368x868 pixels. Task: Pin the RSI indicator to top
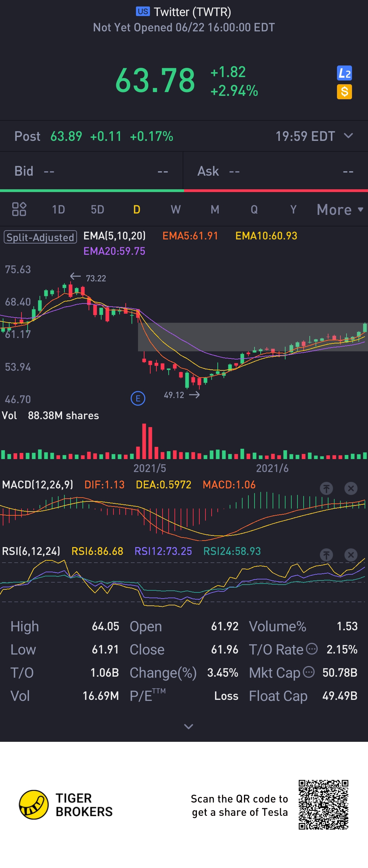(326, 555)
